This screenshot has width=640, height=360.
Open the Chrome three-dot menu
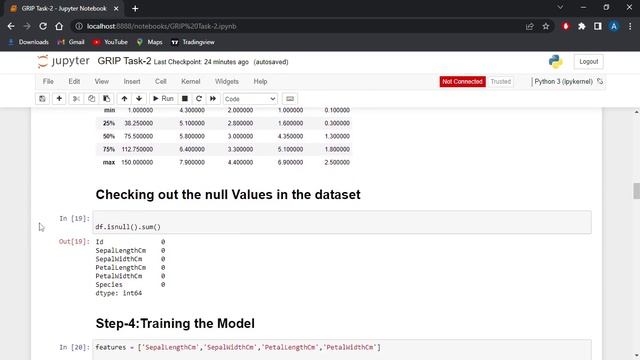coord(630,26)
